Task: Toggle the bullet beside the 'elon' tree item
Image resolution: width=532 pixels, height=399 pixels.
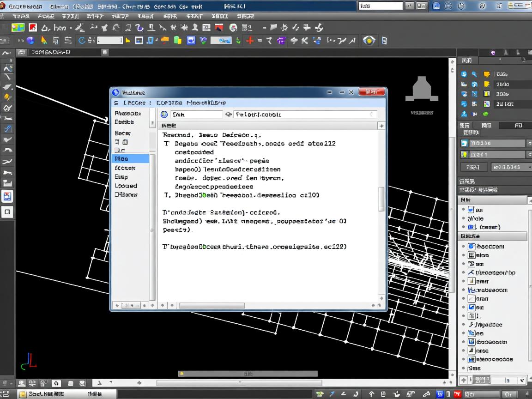Action: (x=464, y=255)
